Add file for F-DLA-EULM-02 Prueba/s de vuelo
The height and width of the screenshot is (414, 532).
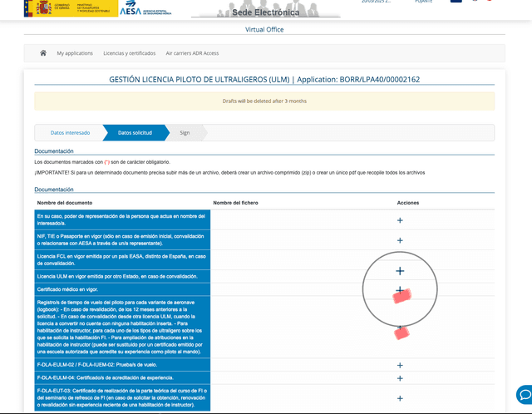[x=400, y=365]
